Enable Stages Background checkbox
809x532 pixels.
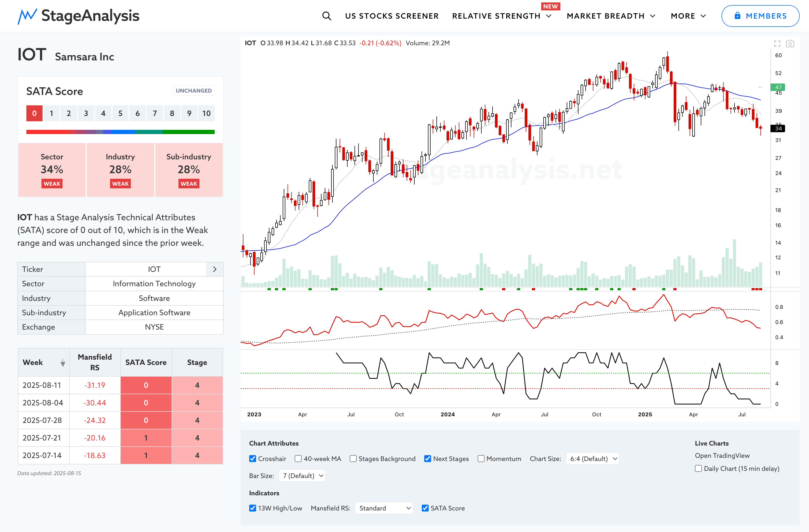coord(353,459)
